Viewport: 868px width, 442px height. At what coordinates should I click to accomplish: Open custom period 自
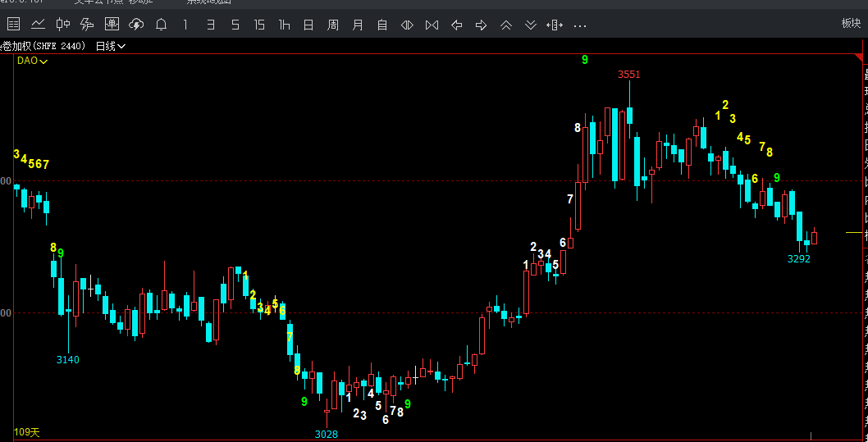[x=382, y=25]
